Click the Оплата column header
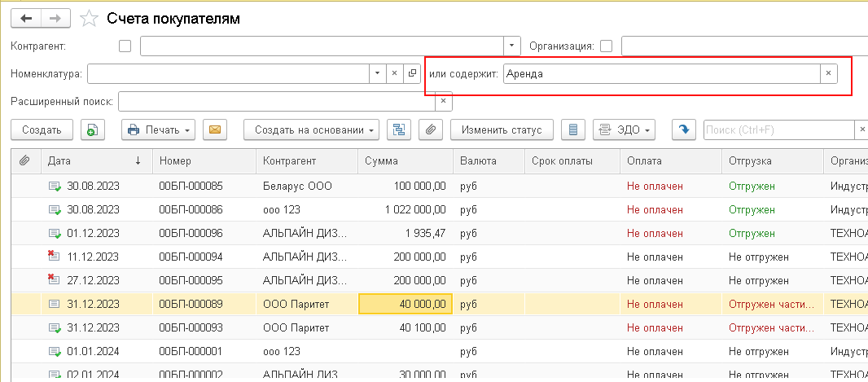The width and height of the screenshot is (868, 382). pyautogui.click(x=671, y=161)
